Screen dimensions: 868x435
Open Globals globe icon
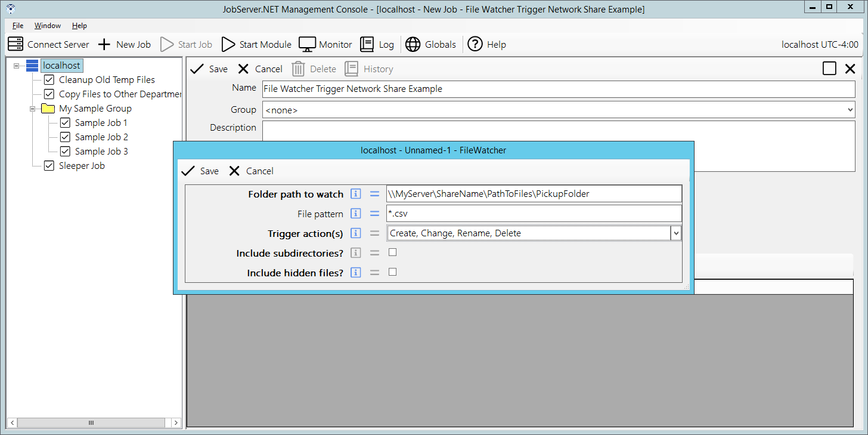(x=413, y=44)
